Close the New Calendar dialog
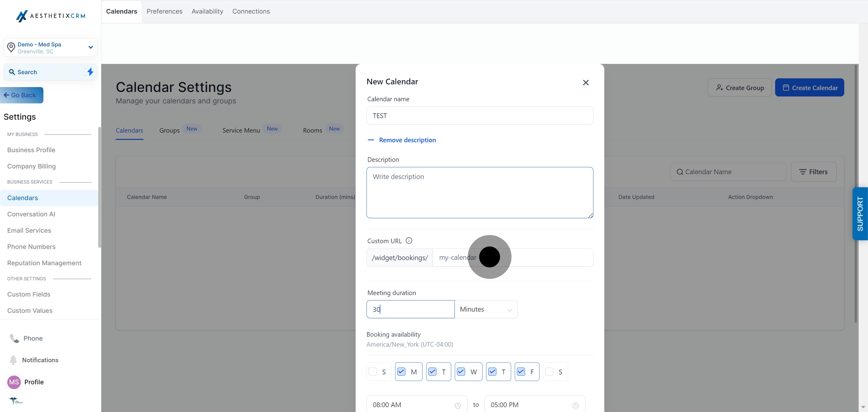This screenshot has height=412, width=868. 586,83
